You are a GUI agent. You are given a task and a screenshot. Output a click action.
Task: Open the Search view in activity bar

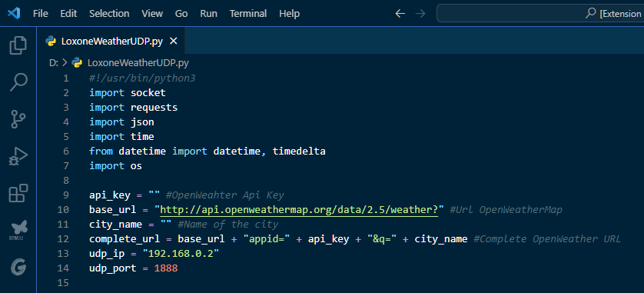click(x=18, y=82)
